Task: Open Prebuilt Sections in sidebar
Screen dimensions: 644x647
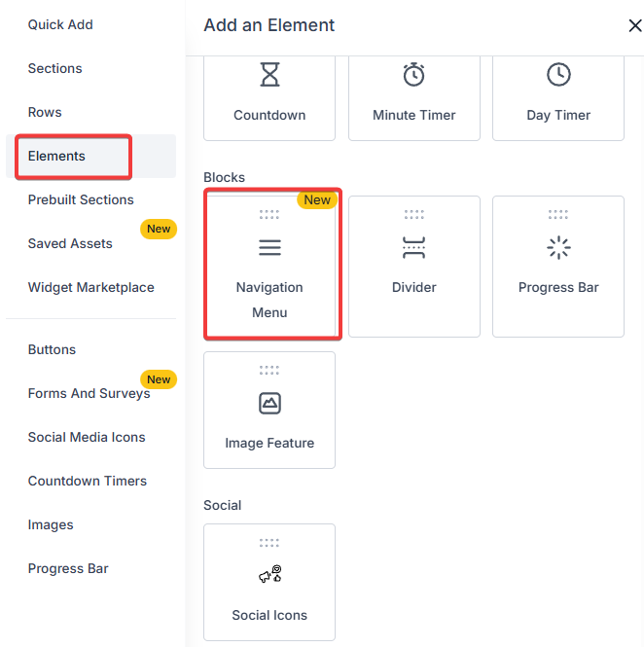Action: (81, 199)
